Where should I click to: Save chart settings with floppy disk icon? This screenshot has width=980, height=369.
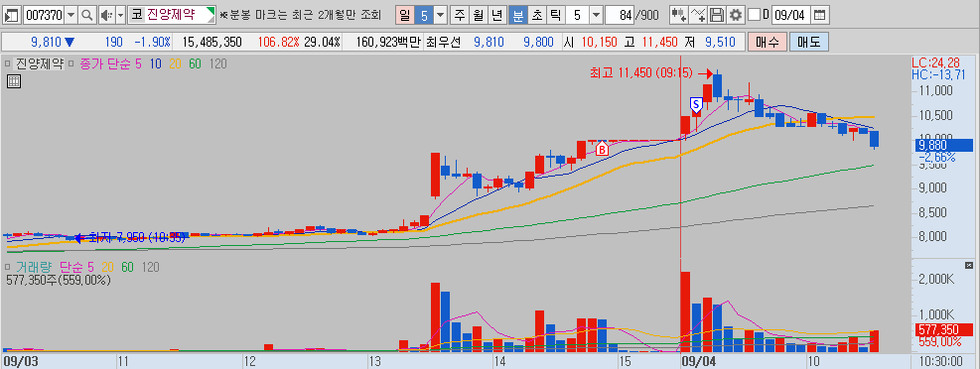(x=718, y=14)
